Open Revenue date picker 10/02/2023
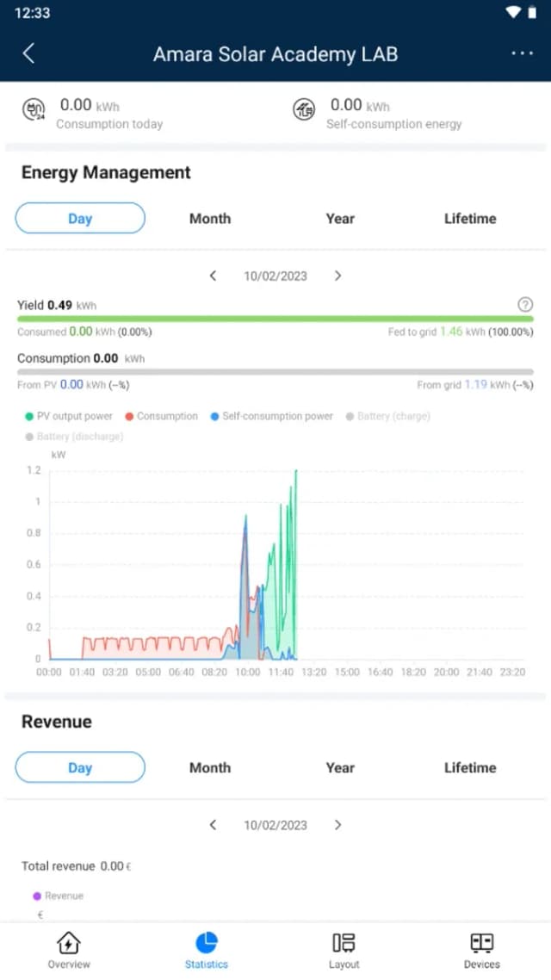The width and height of the screenshot is (551, 980). [275, 825]
